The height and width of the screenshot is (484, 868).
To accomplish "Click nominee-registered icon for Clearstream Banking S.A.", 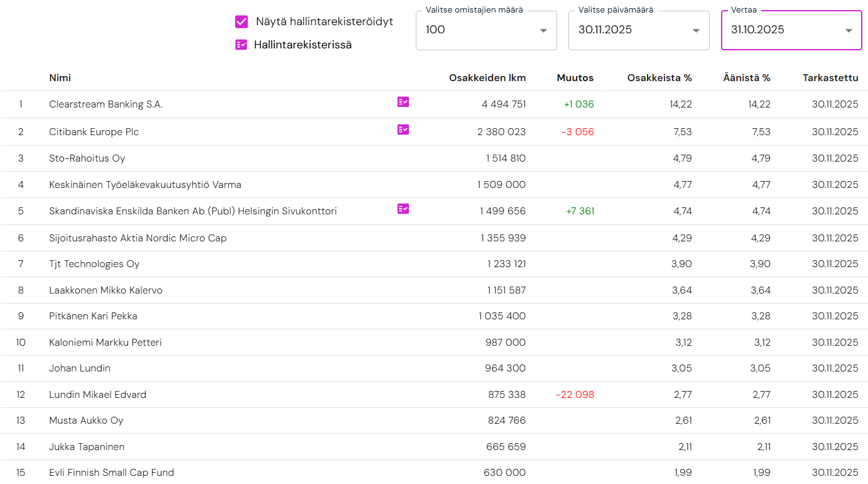I will click(x=403, y=102).
